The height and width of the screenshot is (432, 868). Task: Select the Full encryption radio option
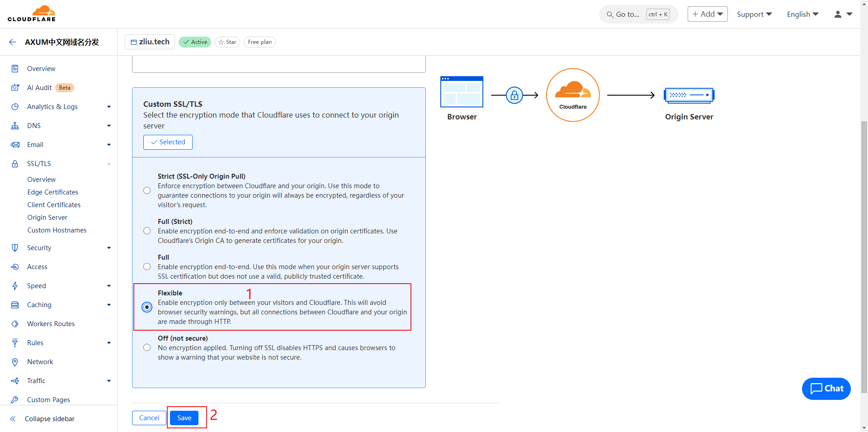pos(147,266)
